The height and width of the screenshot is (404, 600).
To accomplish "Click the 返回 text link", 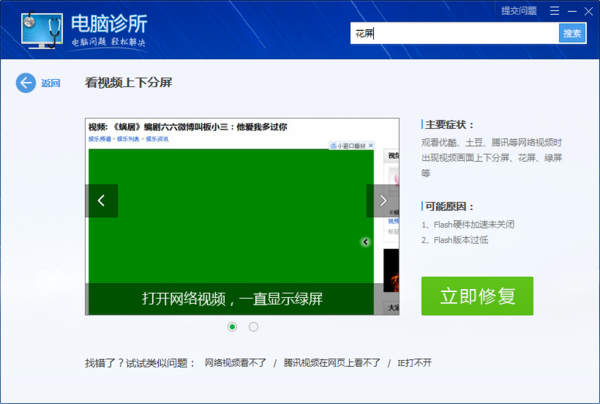I will coord(51,83).
